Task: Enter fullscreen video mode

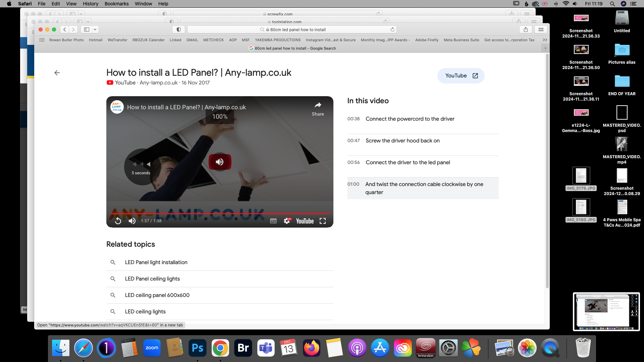Action: tap(323, 221)
